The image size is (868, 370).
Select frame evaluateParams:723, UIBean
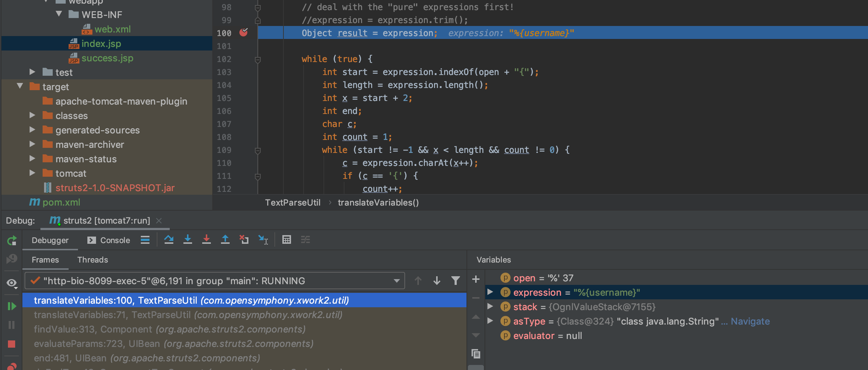coord(174,344)
